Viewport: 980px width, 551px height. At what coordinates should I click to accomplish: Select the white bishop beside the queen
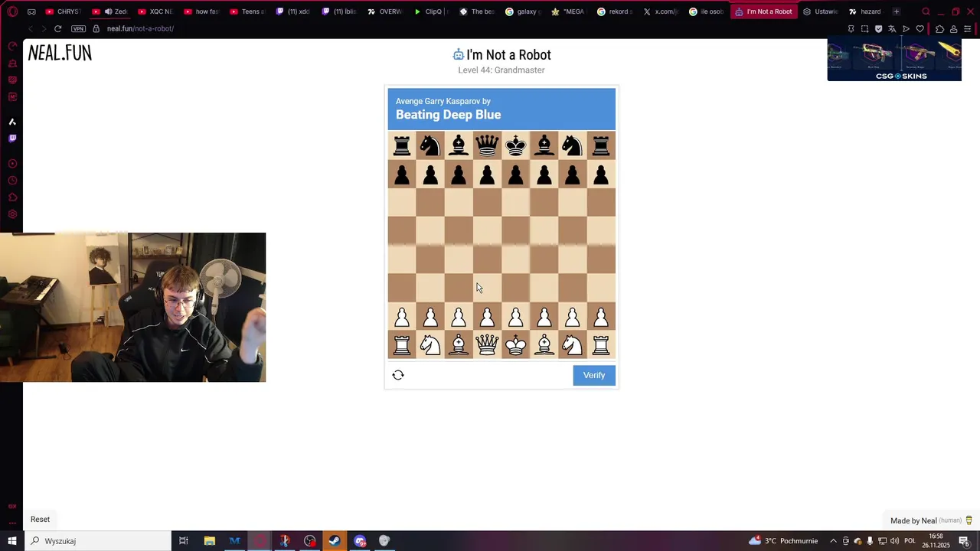point(459,346)
